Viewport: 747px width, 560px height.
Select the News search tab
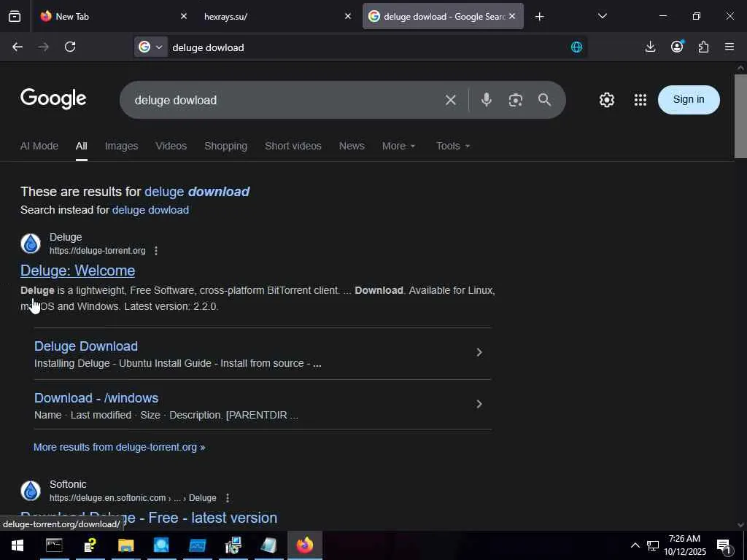(x=352, y=146)
